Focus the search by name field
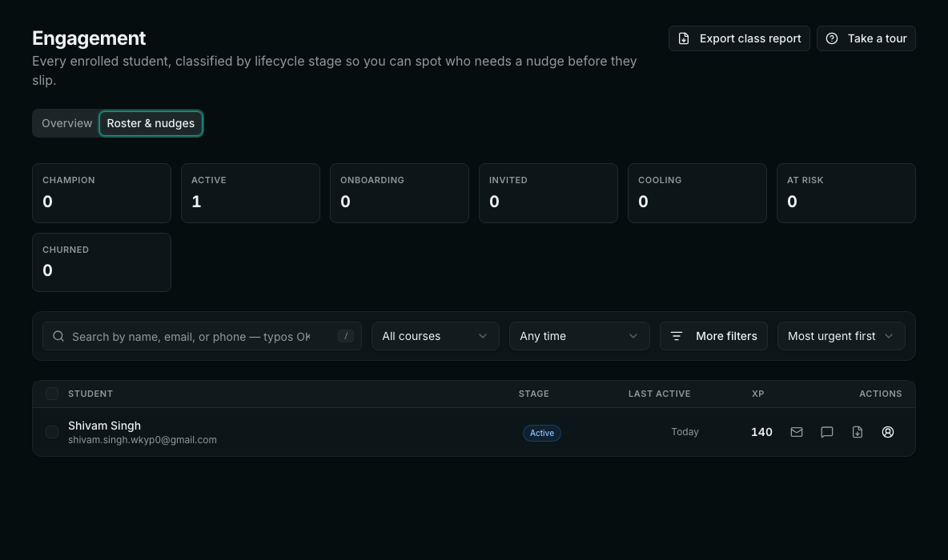Screen dimensions: 948x560 [x=202, y=336]
